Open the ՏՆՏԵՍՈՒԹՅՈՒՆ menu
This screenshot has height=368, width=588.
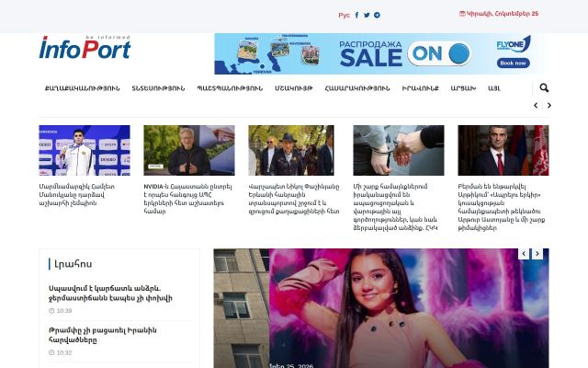(x=158, y=88)
